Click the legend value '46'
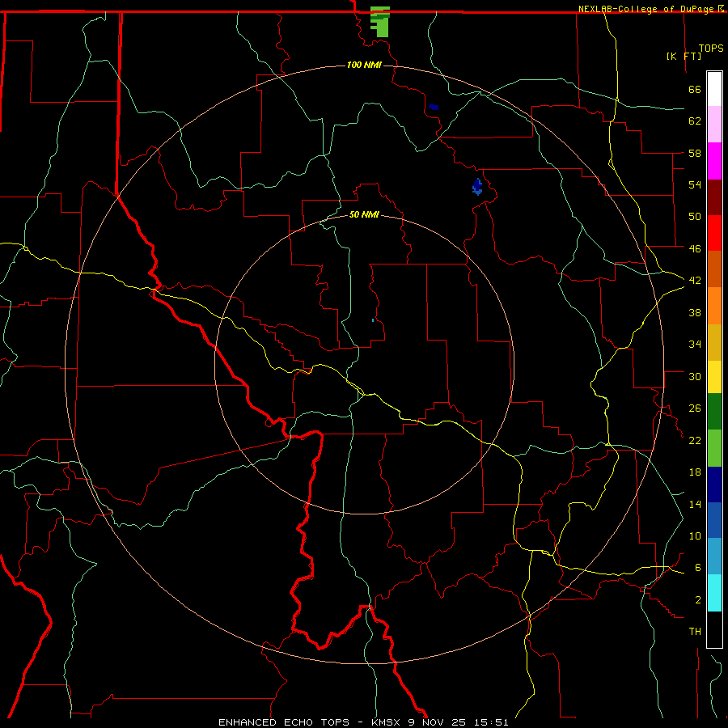The image size is (728, 728). (695, 249)
